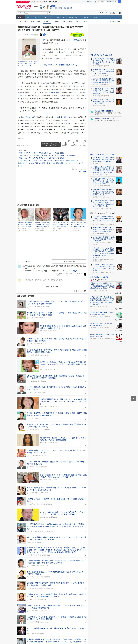React with 学びがある graduation cap icon
Screen dimensions: 138x644
tap(66, 144)
